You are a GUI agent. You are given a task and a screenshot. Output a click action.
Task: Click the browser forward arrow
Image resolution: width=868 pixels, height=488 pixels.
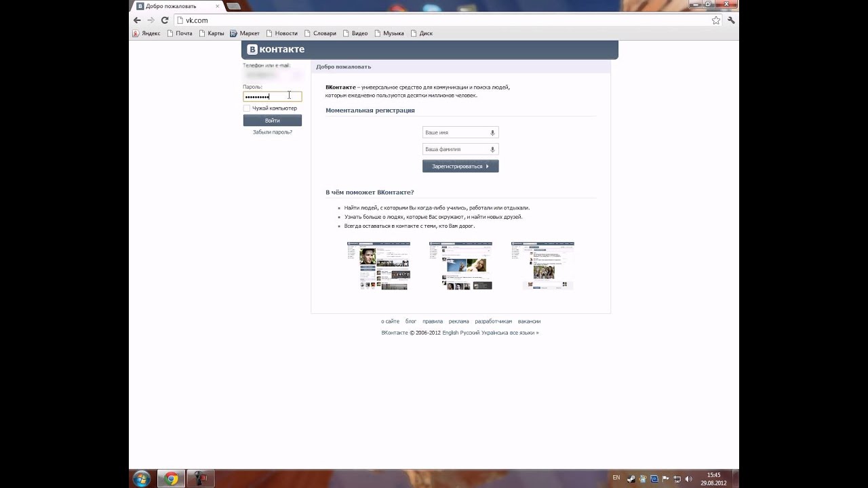[151, 20]
